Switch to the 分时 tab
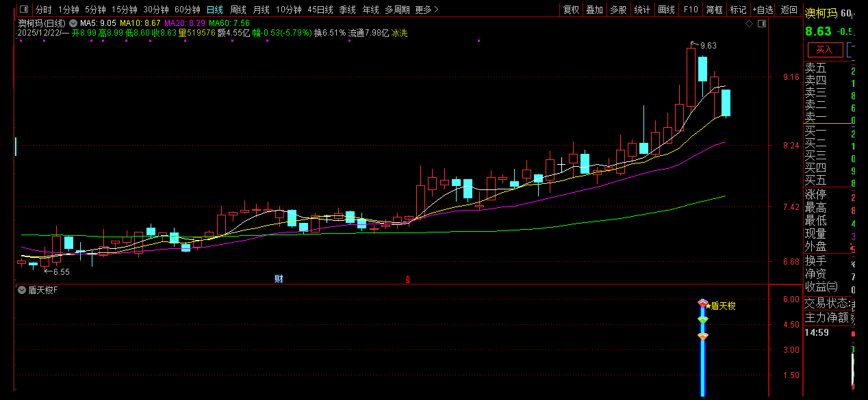868x400 pixels. (43, 10)
